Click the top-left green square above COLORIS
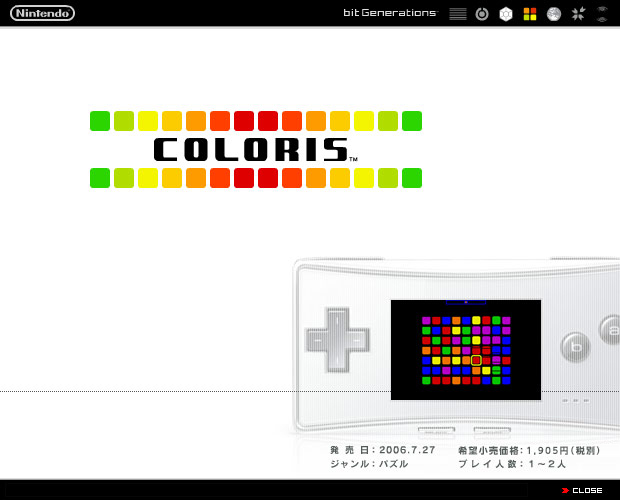The height and width of the screenshot is (500, 620). point(100,121)
